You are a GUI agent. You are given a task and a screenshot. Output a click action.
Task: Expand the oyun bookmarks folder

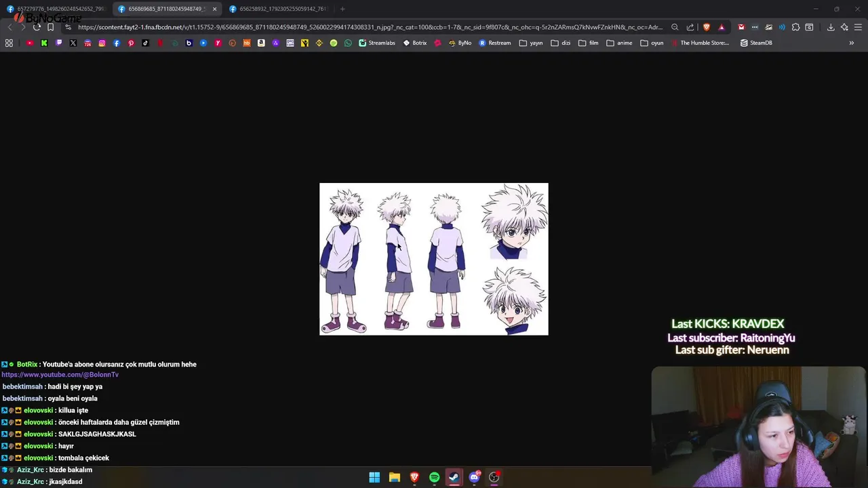click(x=652, y=43)
